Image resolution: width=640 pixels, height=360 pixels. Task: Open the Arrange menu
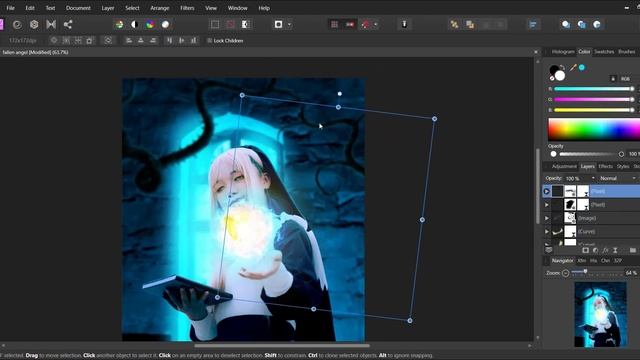(x=160, y=8)
